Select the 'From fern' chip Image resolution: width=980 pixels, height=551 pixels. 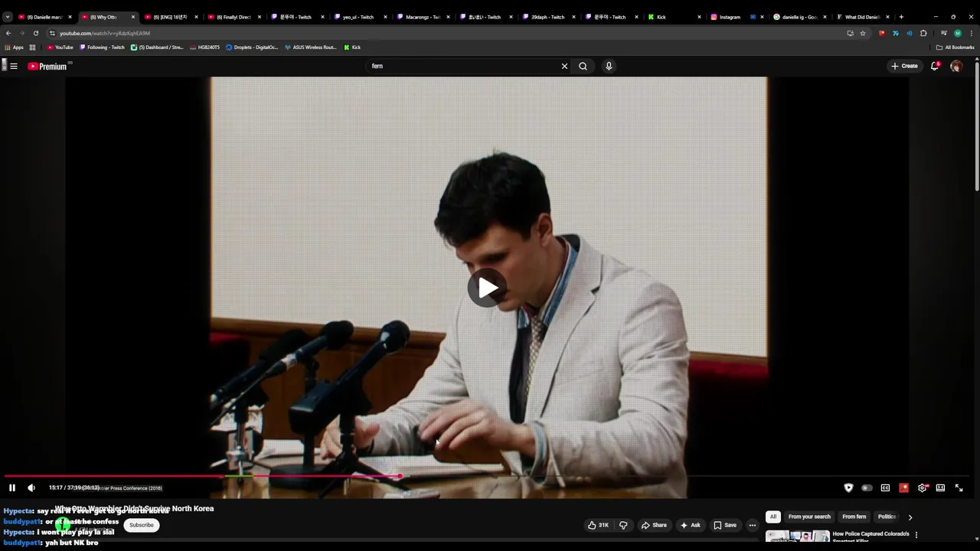click(x=854, y=517)
